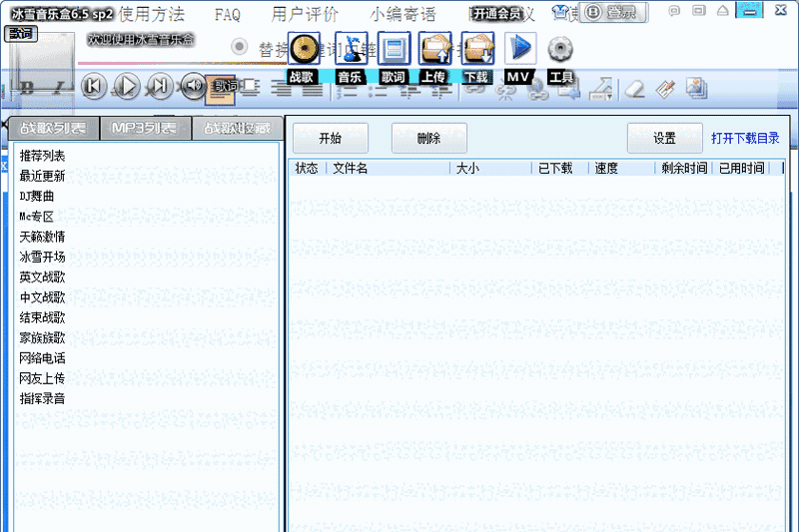Select the faint eraser icon

[x=635, y=90]
